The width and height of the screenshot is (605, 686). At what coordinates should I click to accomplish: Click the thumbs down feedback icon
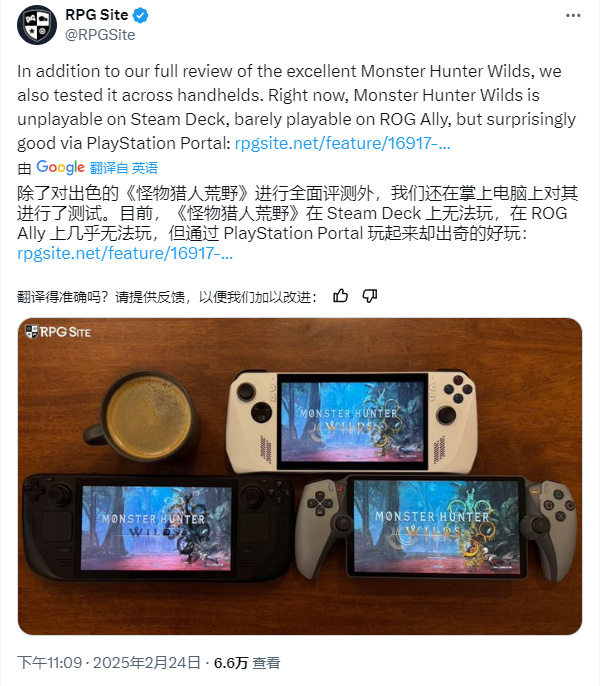tap(370, 296)
